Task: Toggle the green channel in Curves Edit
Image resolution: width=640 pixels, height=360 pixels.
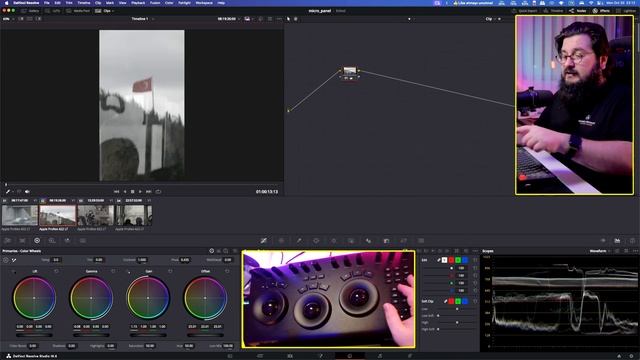Action: coord(458,260)
